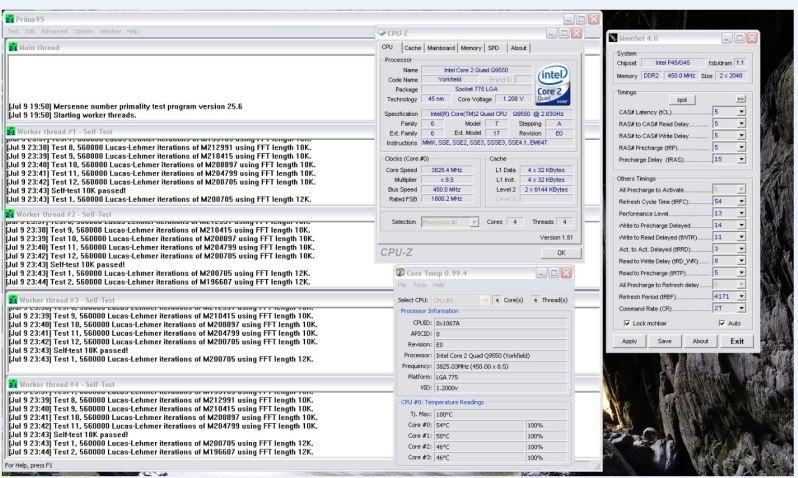Click the Main thread window icon
This screenshot has height=478, width=798.
13,47
